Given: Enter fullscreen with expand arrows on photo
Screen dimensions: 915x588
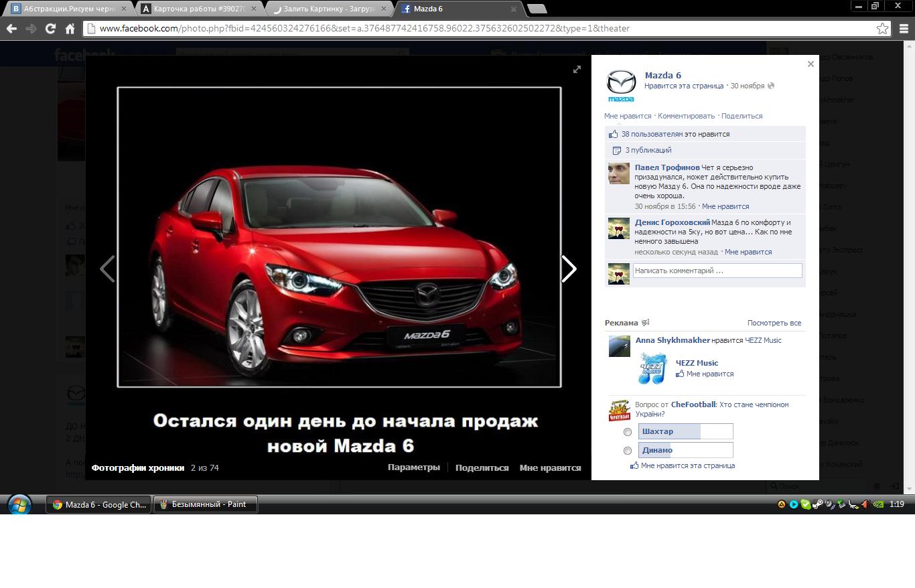Looking at the screenshot, I should pyautogui.click(x=577, y=70).
